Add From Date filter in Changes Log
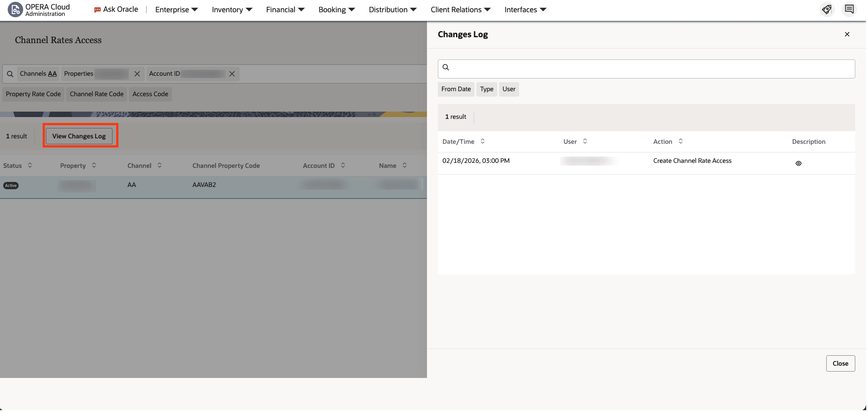The image size is (868, 412). (456, 89)
